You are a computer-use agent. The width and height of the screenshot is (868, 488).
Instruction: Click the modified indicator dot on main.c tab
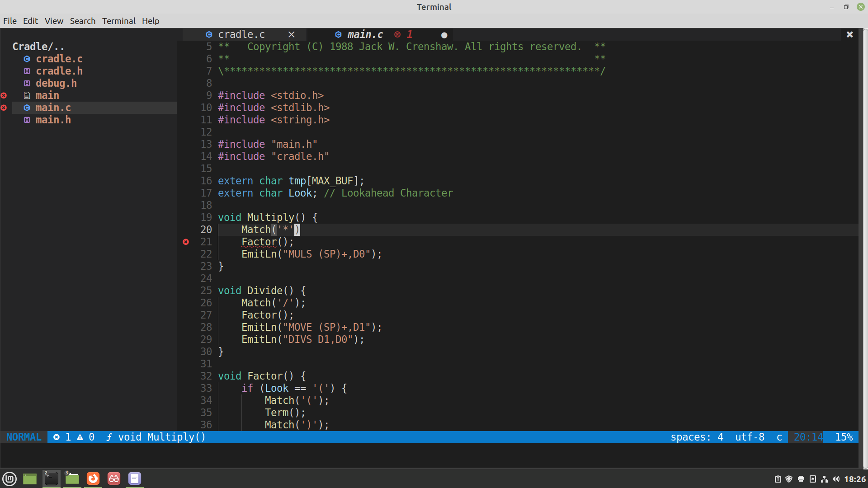(x=443, y=35)
